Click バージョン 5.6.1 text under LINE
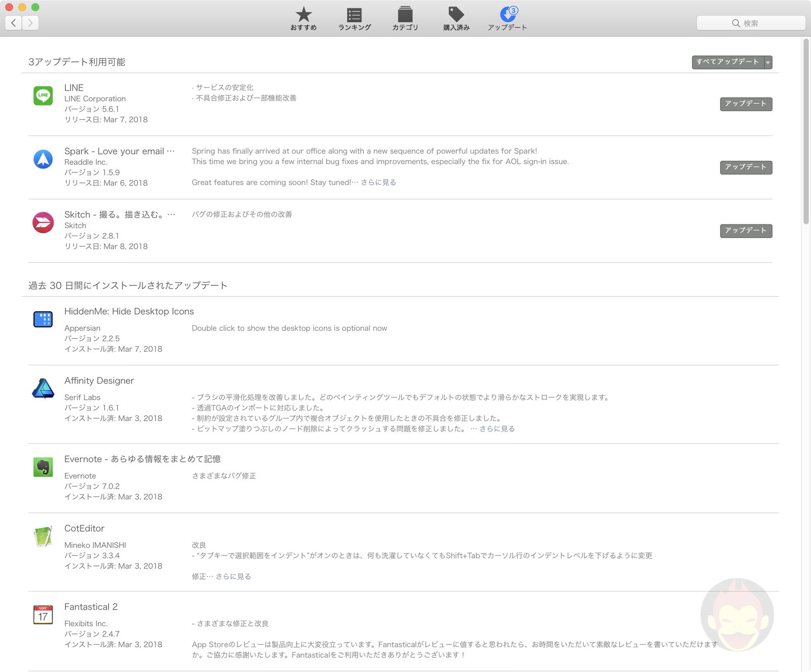Screen dimensions: 811x672 pyautogui.click(x=92, y=109)
